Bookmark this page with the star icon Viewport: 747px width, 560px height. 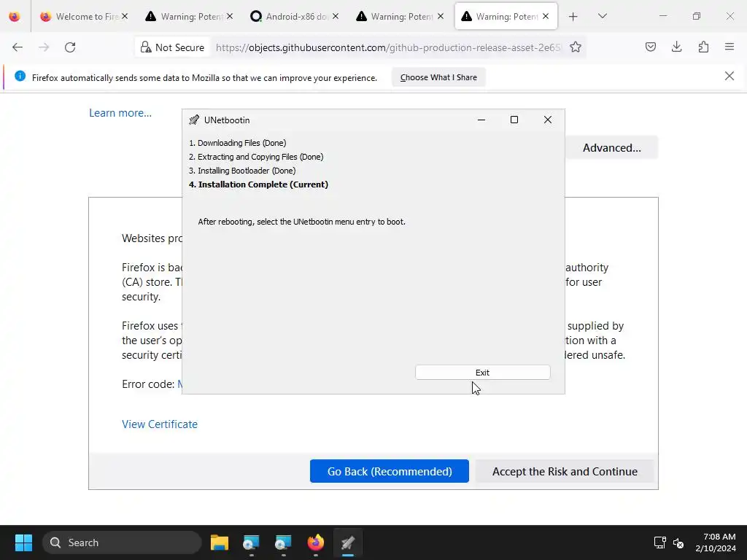pos(576,47)
